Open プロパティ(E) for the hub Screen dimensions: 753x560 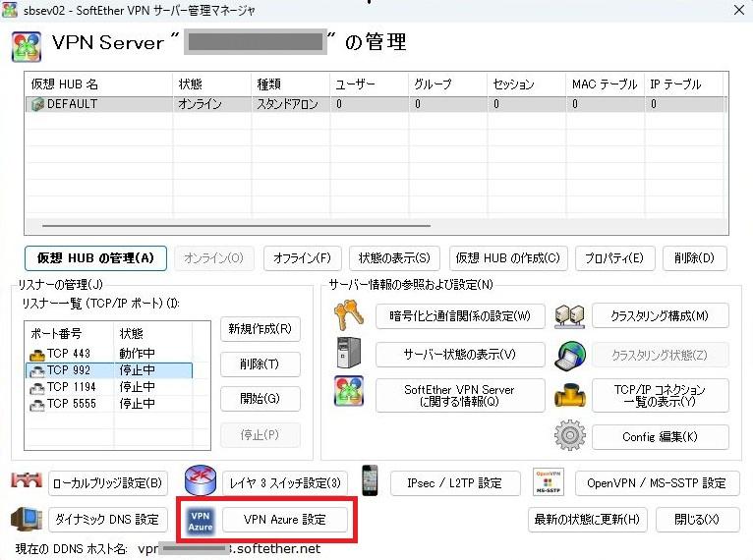[614, 258]
